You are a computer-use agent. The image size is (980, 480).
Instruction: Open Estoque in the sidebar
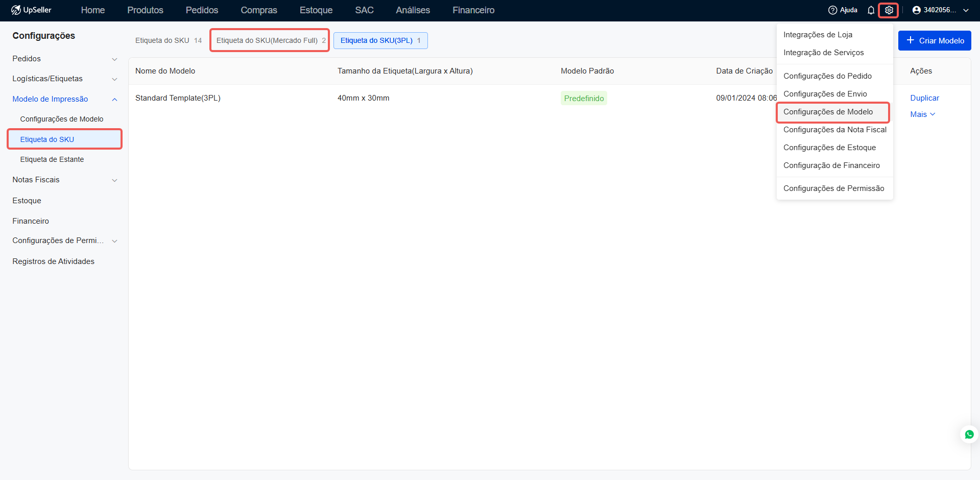[x=27, y=201]
